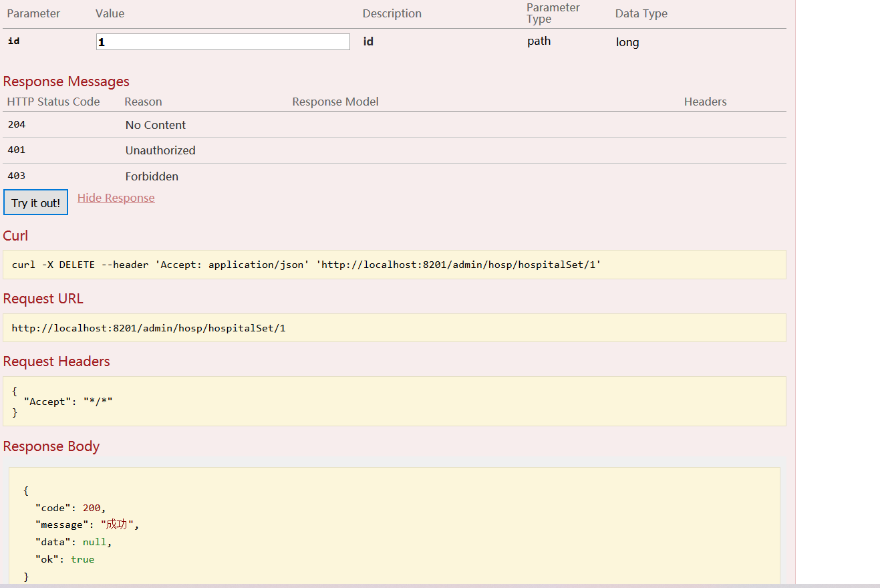Click the Value column header
This screenshot has width=880, height=588.
coord(110,13)
